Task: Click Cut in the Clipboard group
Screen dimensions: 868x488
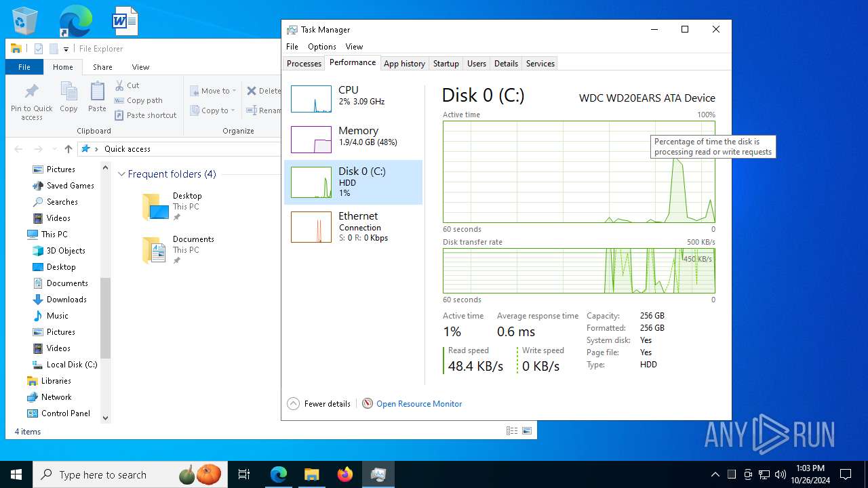Action: [127, 85]
